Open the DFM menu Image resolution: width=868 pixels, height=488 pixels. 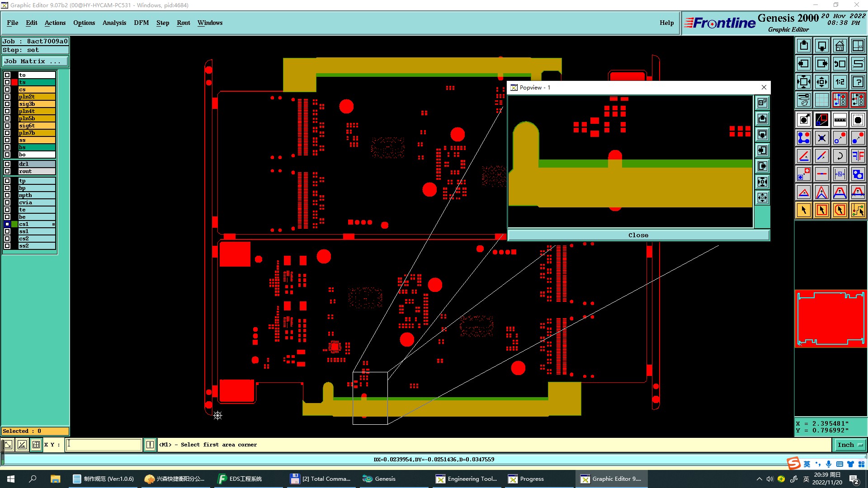pos(141,23)
